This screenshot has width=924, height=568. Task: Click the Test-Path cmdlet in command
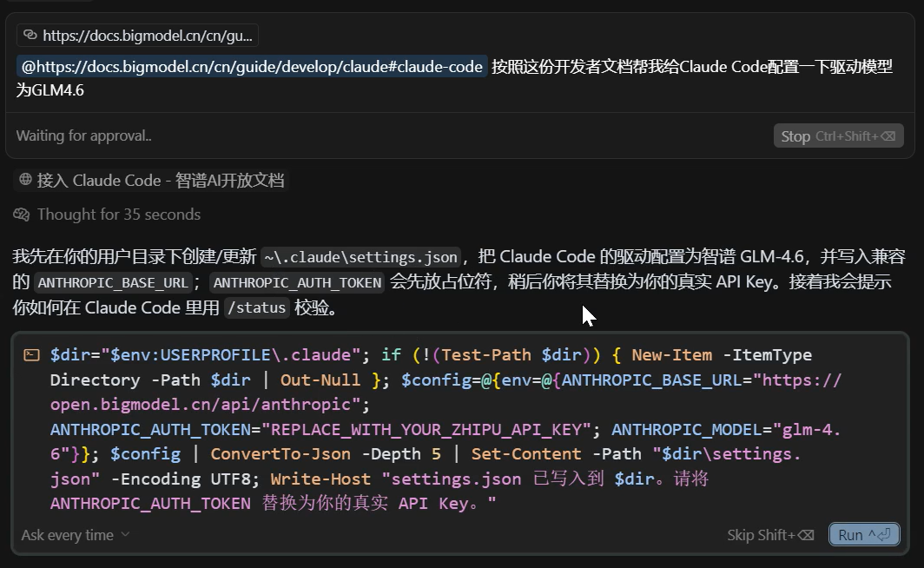486,354
